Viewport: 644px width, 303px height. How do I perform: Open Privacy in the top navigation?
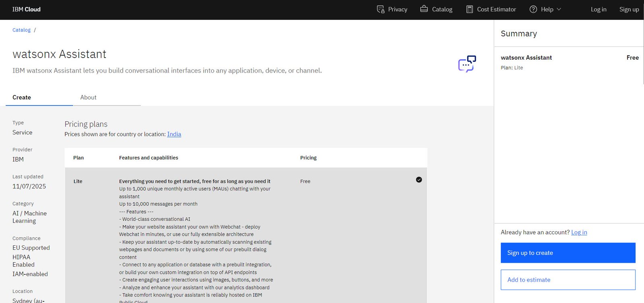point(392,9)
